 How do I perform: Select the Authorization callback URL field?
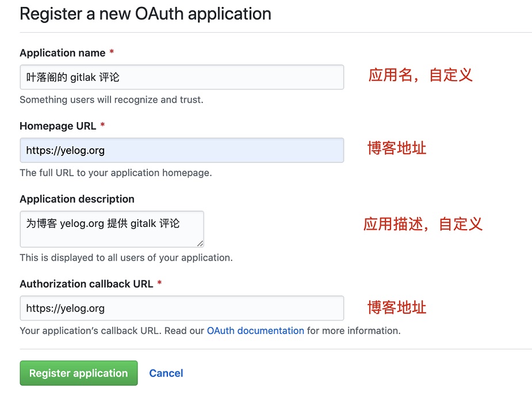click(182, 308)
